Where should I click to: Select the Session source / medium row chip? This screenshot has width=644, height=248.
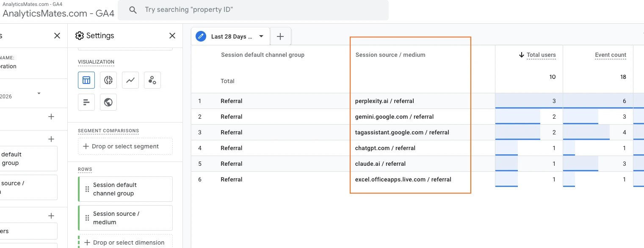coord(125,218)
